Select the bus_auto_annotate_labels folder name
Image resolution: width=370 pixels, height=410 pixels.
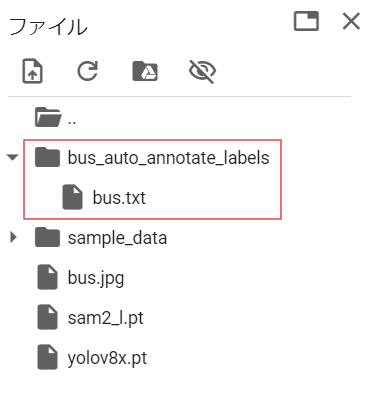[x=168, y=158]
